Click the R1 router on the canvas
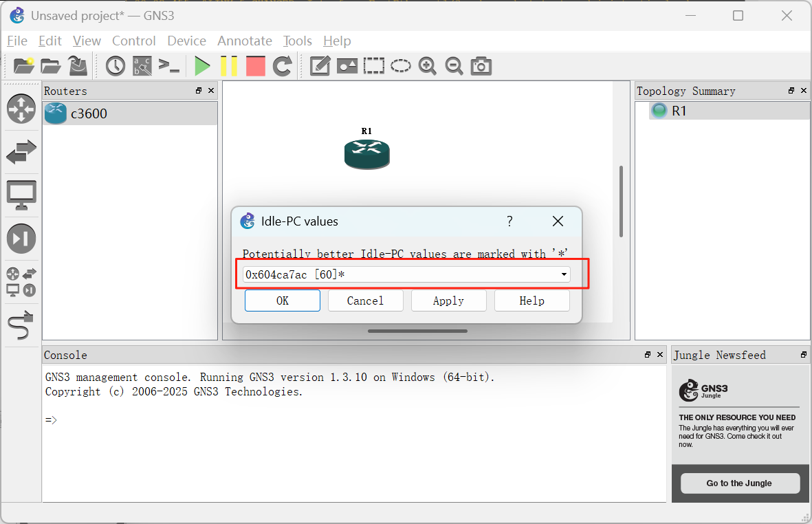The height and width of the screenshot is (524, 812). coord(366,154)
